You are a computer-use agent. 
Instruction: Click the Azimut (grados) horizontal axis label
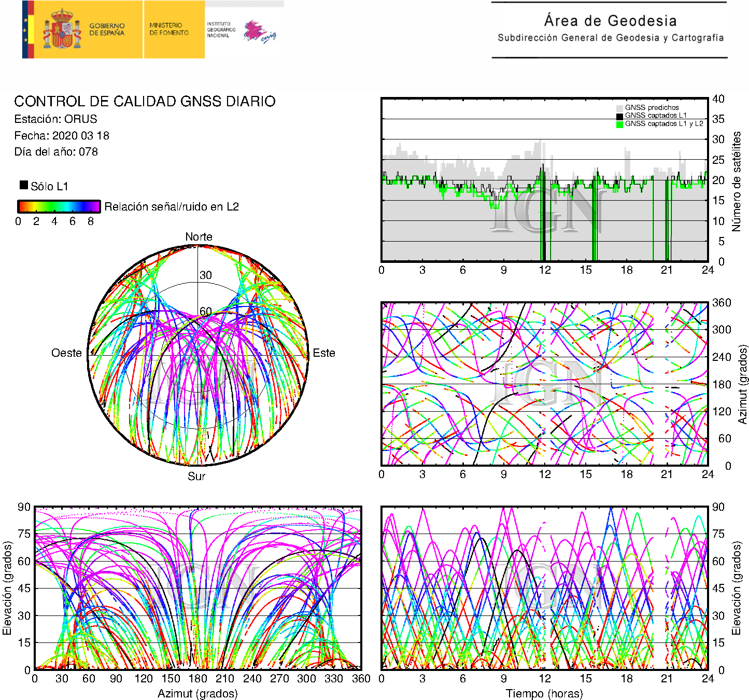197,693
